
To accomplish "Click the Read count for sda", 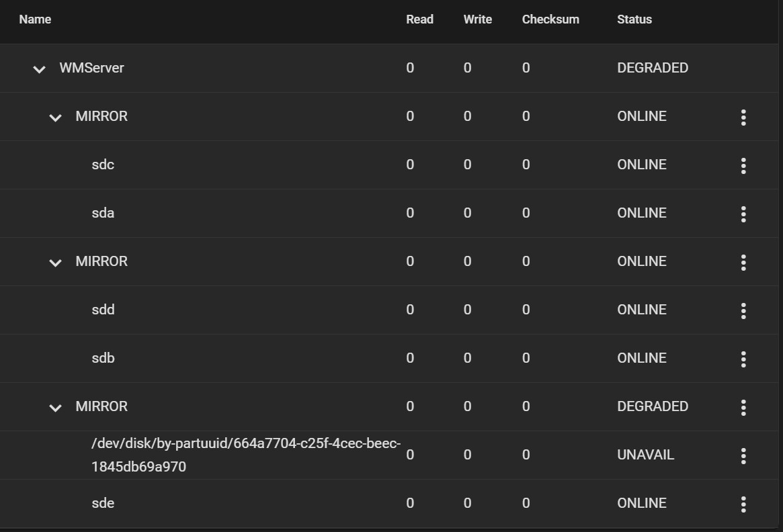I will pos(410,213).
